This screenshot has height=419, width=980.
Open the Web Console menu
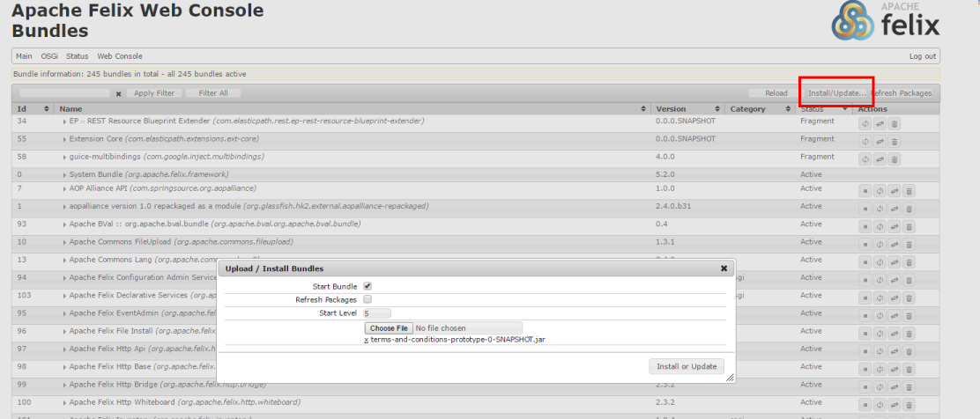119,56
